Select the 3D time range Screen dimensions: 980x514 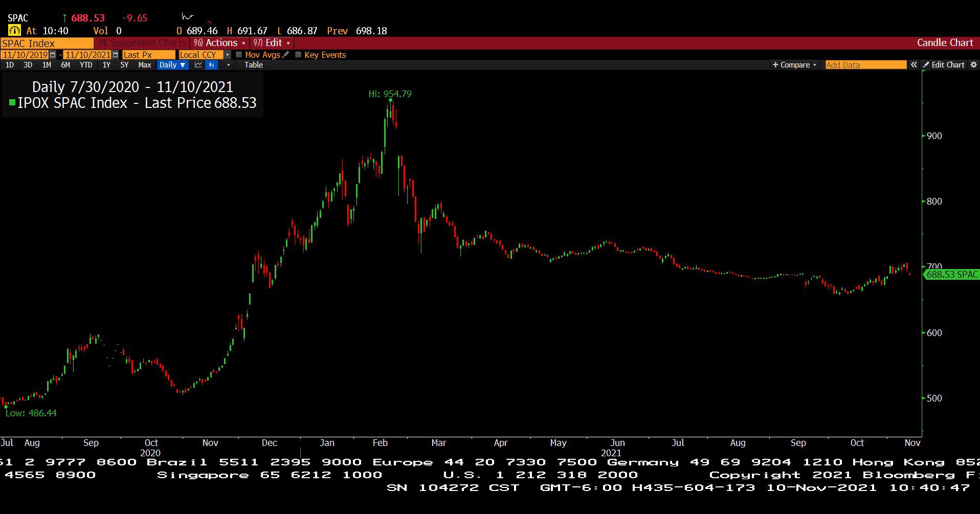click(28, 65)
